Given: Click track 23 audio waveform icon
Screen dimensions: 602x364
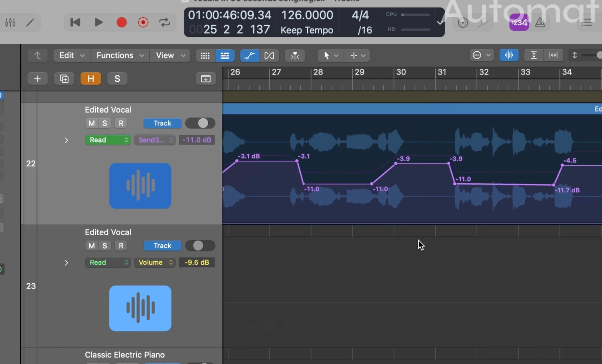Looking at the screenshot, I should click(x=140, y=308).
